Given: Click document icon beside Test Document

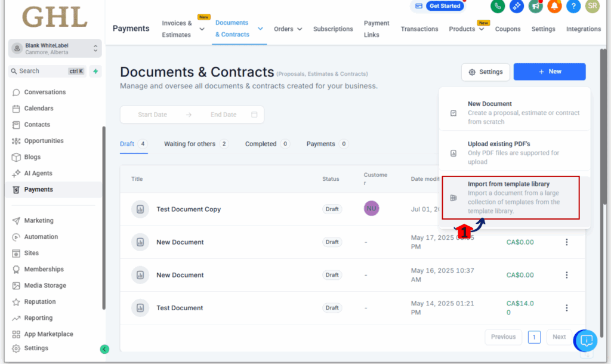Looking at the screenshot, I should point(140,308).
